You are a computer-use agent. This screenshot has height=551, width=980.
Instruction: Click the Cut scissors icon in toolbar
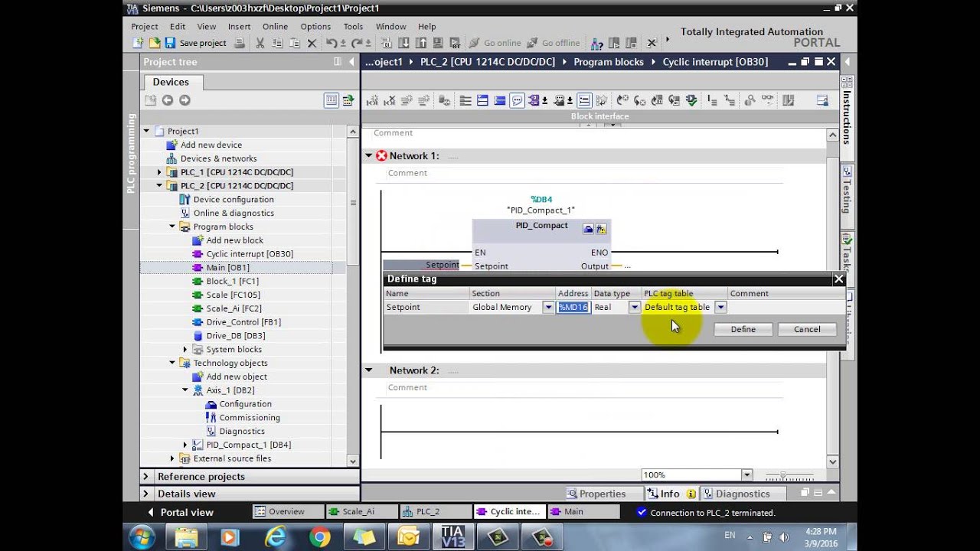(260, 43)
